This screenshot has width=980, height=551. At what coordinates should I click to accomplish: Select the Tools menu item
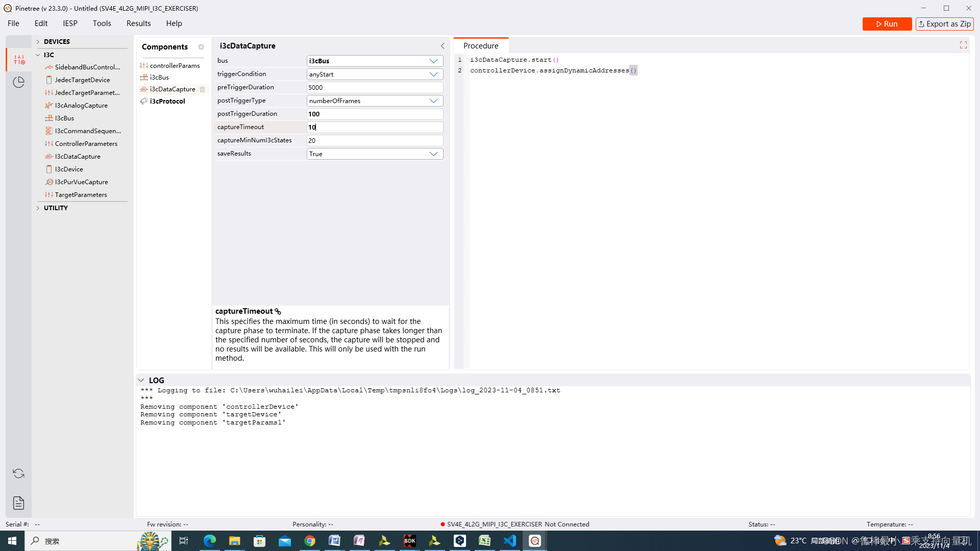click(102, 23)
